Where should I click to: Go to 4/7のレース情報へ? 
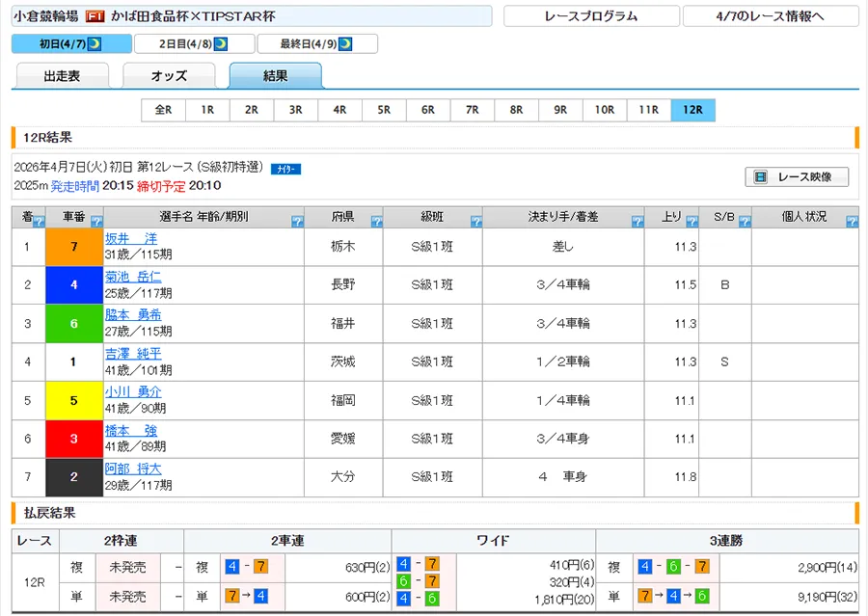tap(770, 16)
